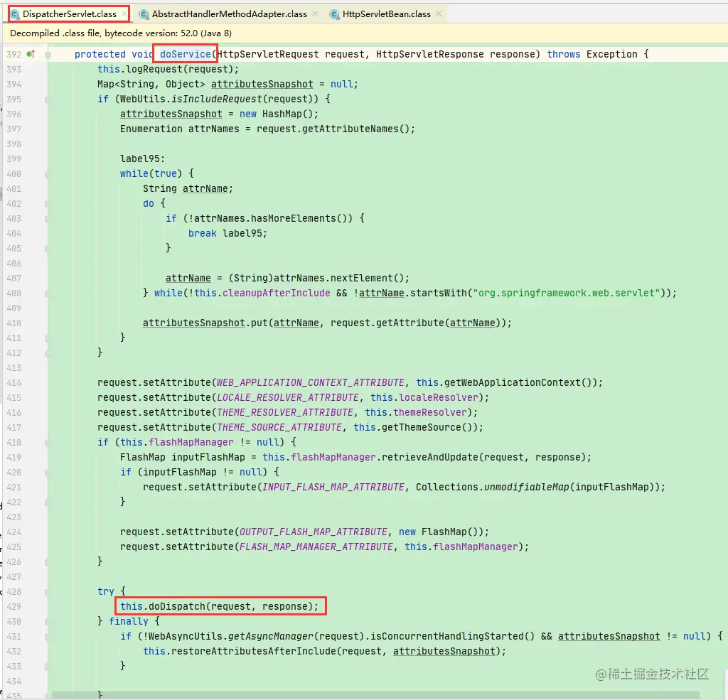The height and width of the screenshot is (700, 728).
Task: Click isConcurrentHandlingStarted call
Action: (x=446, y=637)
